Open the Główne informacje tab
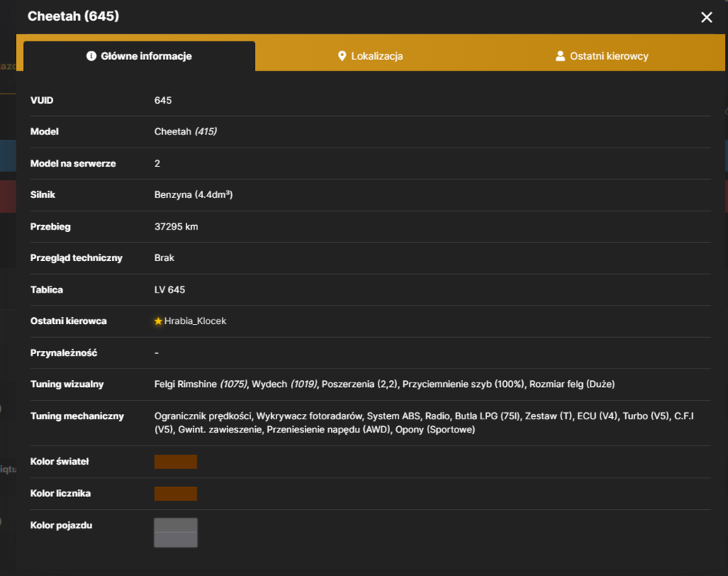This screenshot has height=576, width=728. pyautogui.click(x=139, y=56)
